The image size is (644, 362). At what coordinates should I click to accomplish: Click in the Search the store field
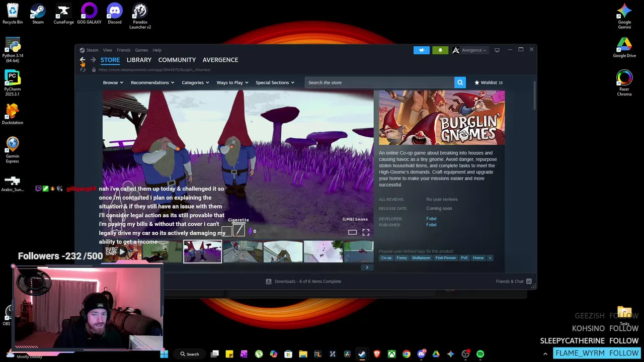click(x=379, y=82)
